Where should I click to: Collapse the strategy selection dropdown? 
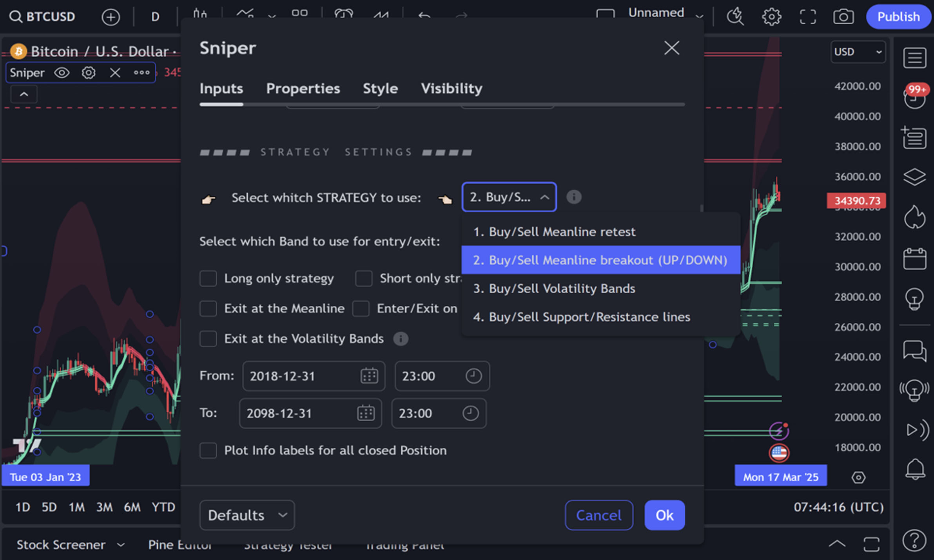pyautogui.click(x=509, y=197)
